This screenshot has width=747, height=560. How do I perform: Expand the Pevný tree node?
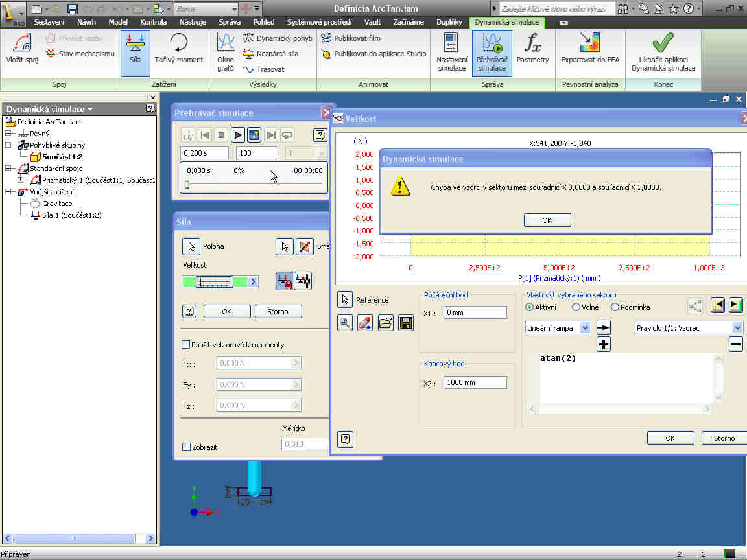[x=8, y=134]
